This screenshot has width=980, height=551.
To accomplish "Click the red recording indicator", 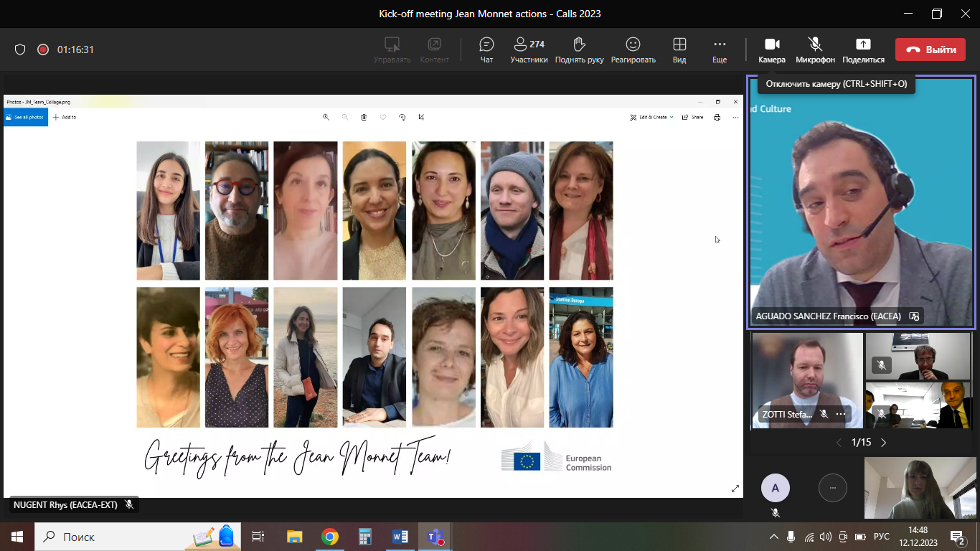I will tap(43, 50).
